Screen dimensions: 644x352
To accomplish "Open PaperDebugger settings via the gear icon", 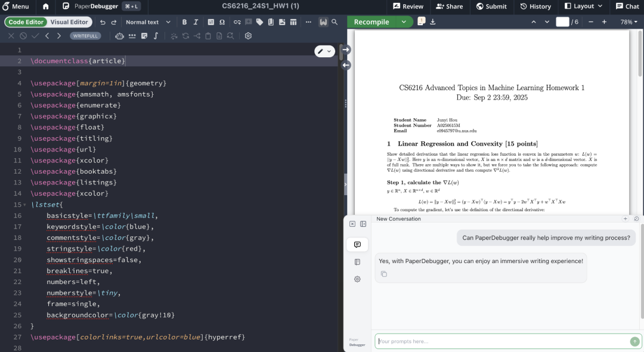I will (x=357, y=279).
